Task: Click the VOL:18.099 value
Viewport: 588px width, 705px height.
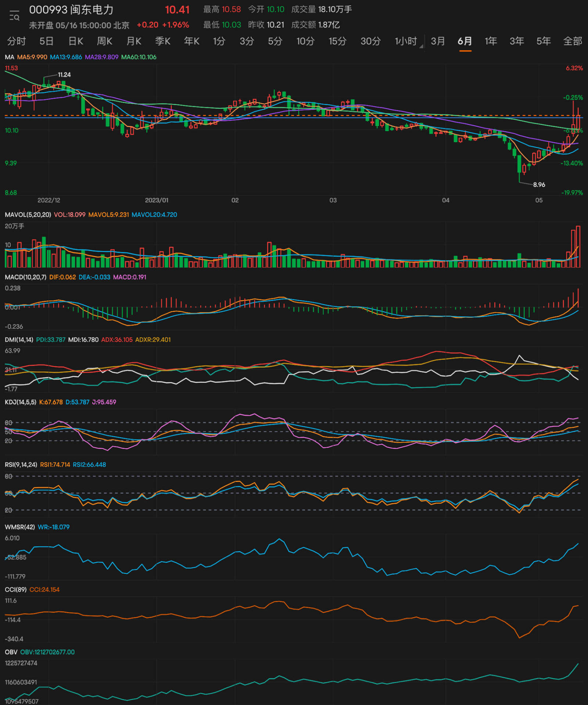Action: pos(70,215)
